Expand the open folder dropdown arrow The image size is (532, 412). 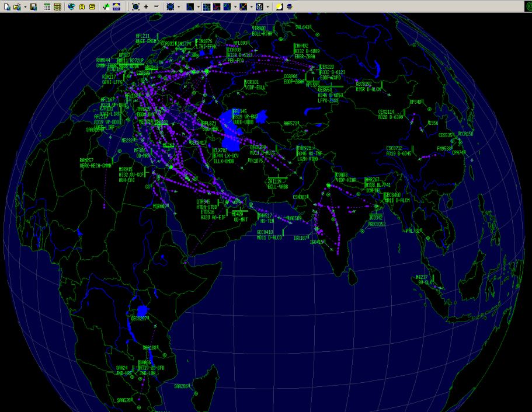25,6
